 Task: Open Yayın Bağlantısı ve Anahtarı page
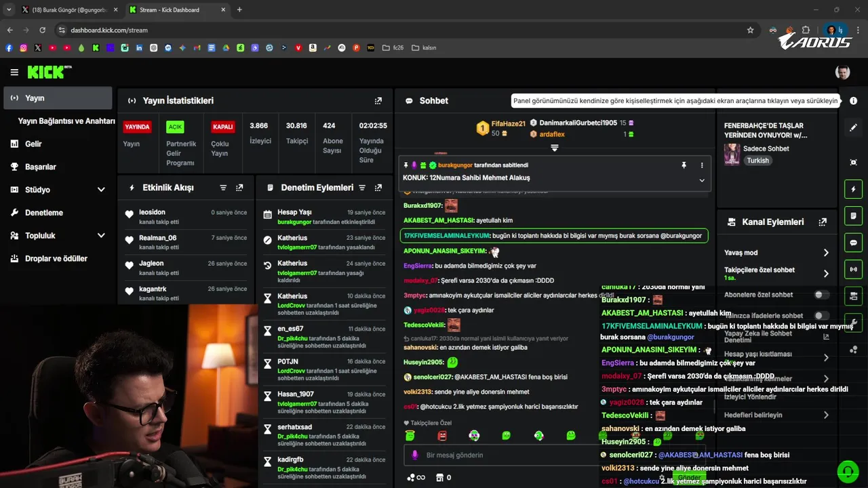point(66,121)
